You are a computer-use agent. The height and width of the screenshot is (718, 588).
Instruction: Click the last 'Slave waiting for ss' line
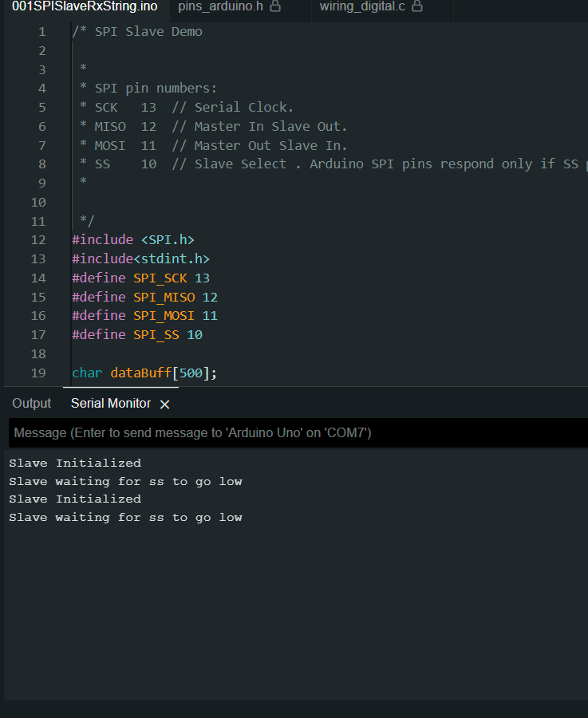(125, 518)
